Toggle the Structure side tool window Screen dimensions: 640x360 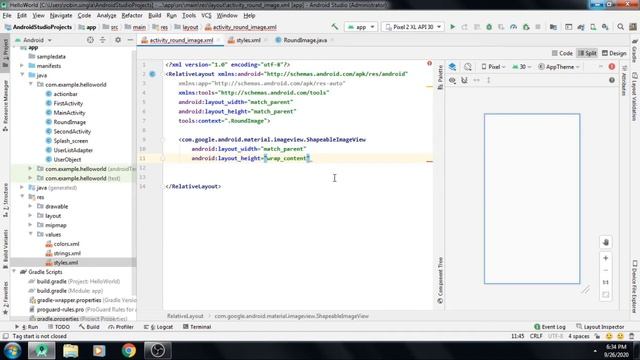click(x=5, y=200)
